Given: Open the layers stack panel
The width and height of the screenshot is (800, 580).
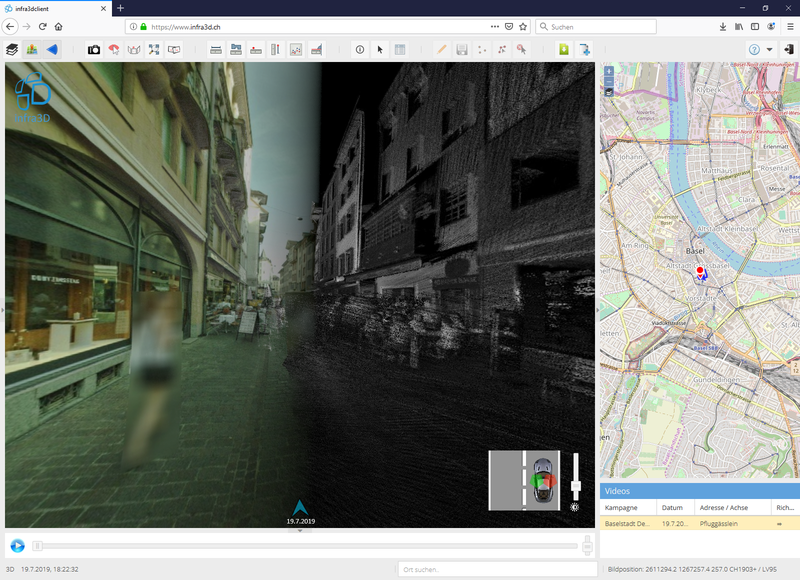Looking at the screenshot, I should [x=12, y=49].
